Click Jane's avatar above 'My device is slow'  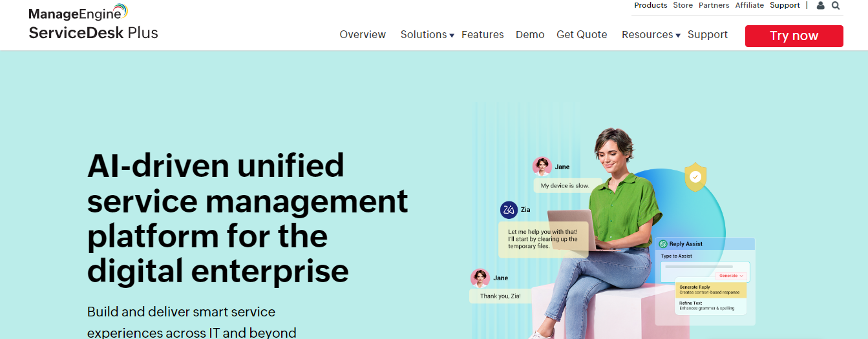(542, 167)
